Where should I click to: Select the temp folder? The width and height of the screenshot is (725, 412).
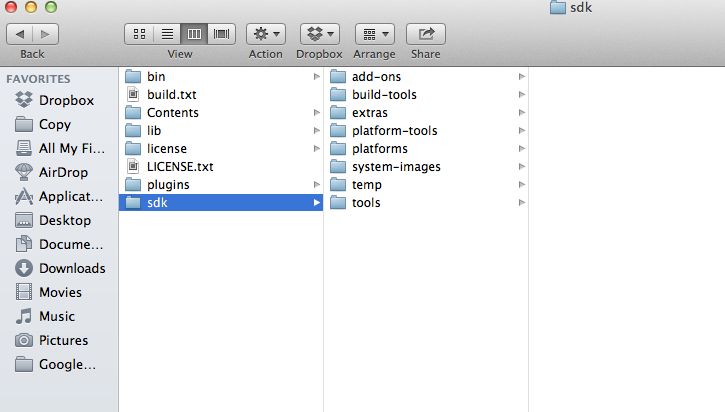[x=426, y=184]
